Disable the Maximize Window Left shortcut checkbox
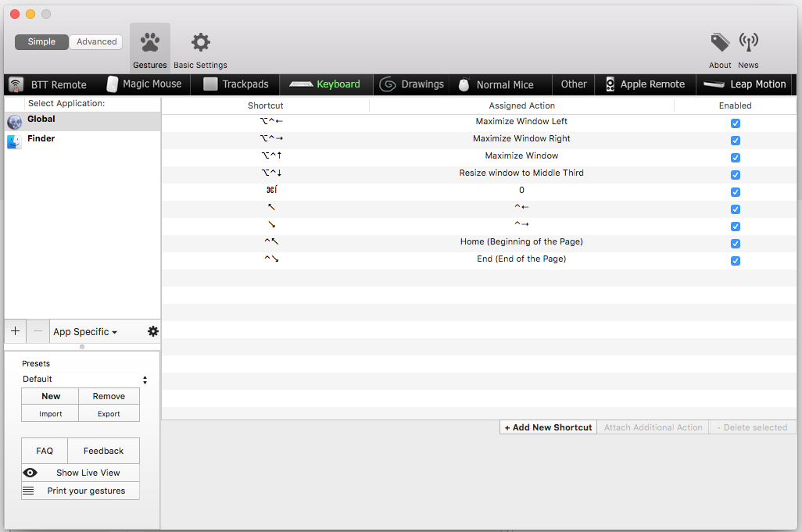Viewport: 802px width, 532px height. point(735,123)
